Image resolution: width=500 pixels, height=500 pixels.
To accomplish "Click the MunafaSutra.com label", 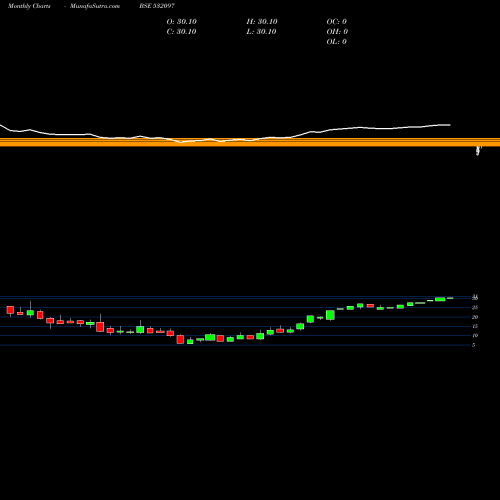I will point(95,6).
